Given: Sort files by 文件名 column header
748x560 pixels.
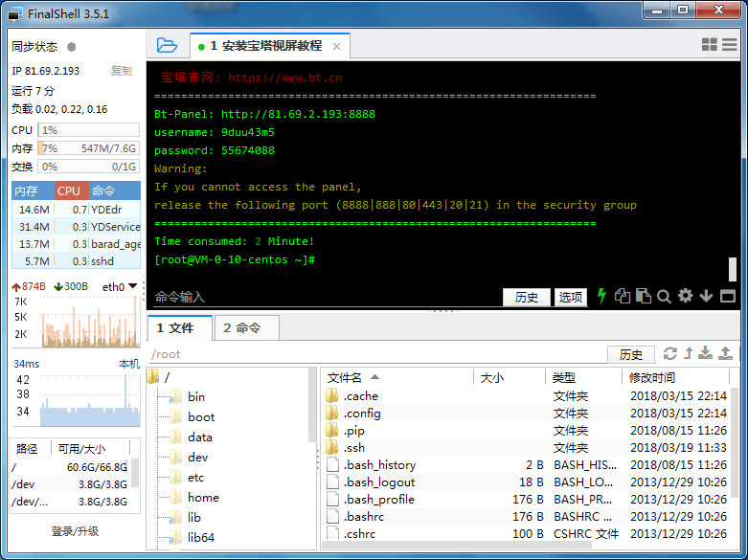Looking at the screenshot, I should click(346, 378).
